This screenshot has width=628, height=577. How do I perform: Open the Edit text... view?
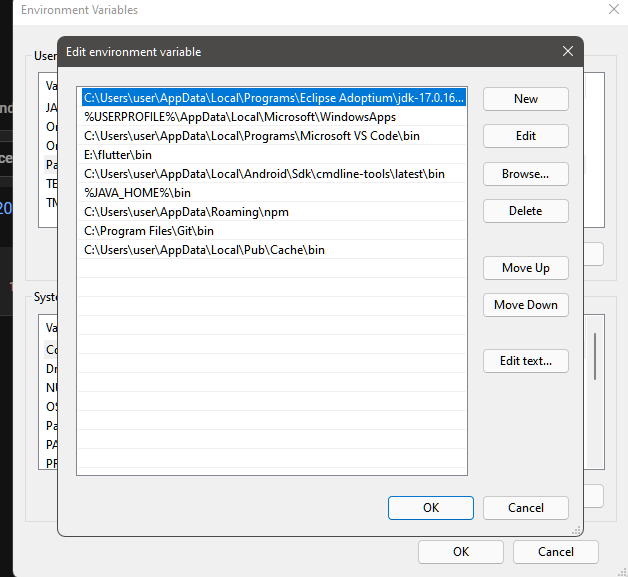pos(525,361)
